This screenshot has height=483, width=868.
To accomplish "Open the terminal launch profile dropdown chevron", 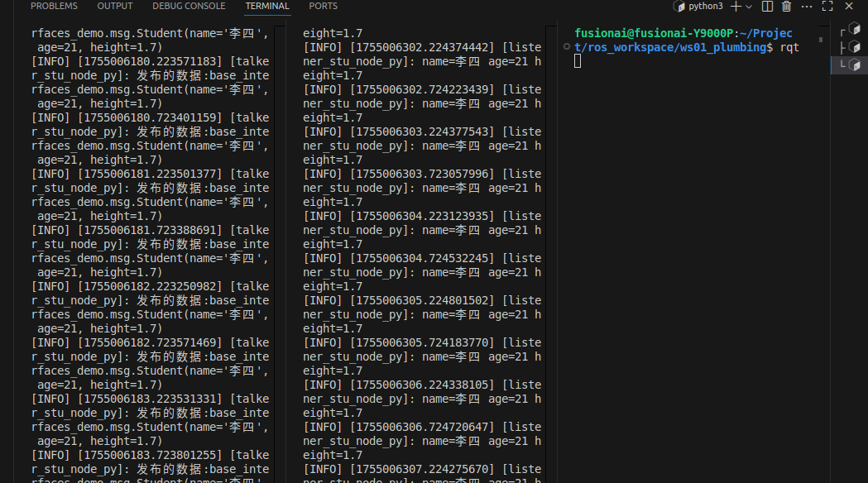I will (x=749, y=7).
